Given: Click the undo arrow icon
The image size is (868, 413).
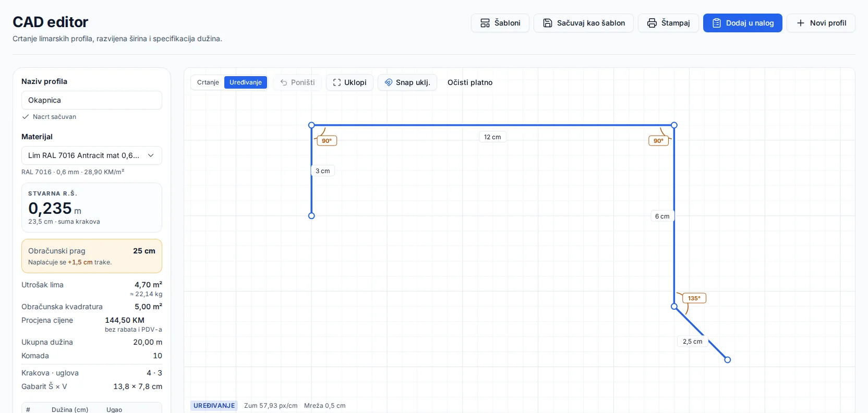Looking at the screenshot, I should click(284, 82).
